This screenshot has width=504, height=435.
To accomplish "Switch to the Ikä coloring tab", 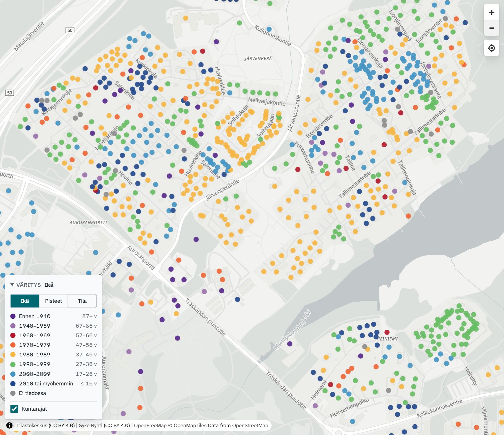I will pos(25,301).
